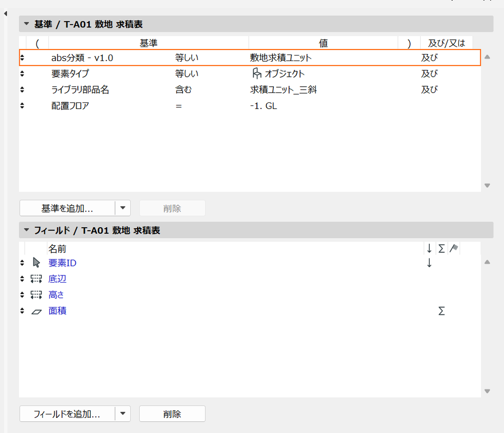Click the フィールドを追加... button
504x433 pixels.
(x=67, y=414)
